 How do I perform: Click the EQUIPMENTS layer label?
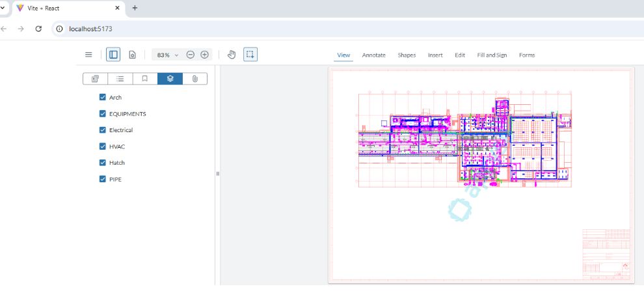click(127, 114)
